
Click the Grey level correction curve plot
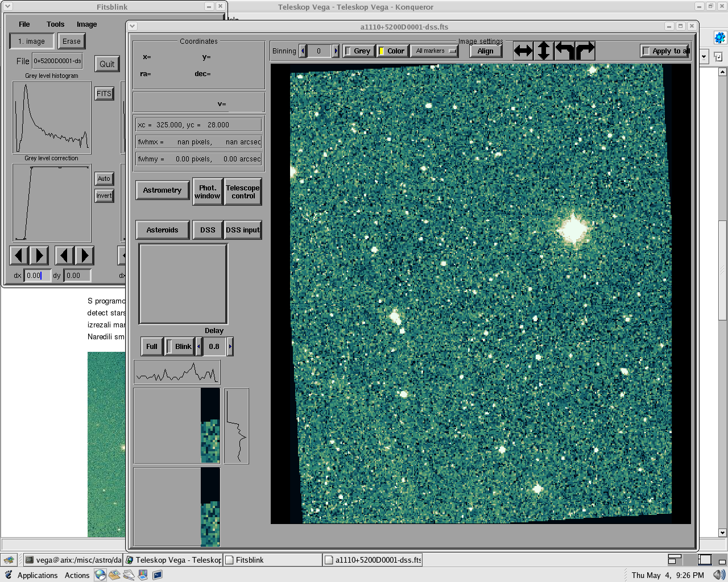(52, 203)
